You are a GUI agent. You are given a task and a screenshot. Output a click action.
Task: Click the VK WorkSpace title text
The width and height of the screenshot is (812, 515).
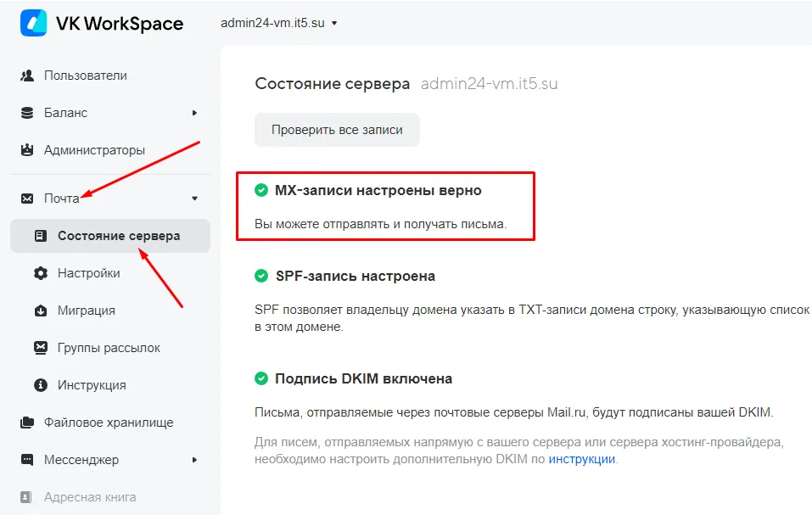120,24
